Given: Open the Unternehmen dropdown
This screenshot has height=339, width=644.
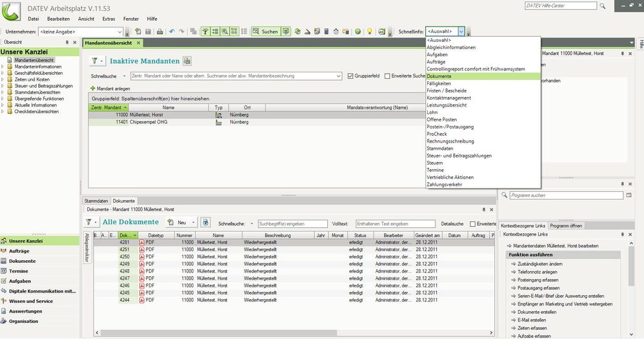Looking at the screenshot, I should click(120, 32).
